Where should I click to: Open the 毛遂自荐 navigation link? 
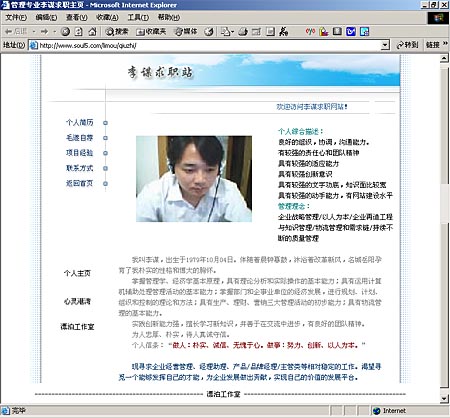tap(79, 138)
